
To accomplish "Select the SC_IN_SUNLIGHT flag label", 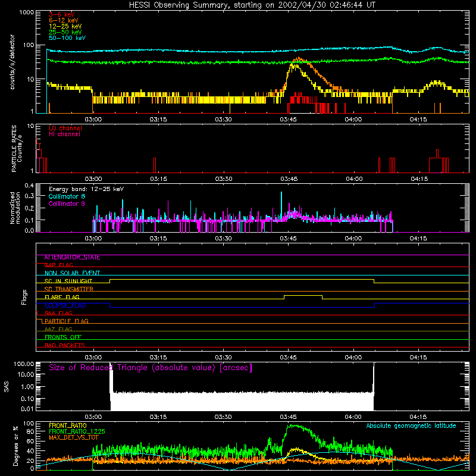I will pos(68,281).
